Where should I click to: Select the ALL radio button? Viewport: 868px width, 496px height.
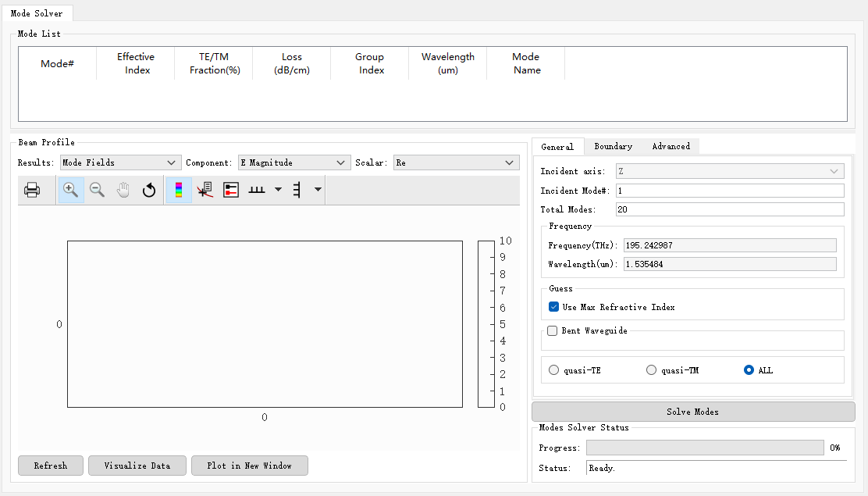click(x=749, y=370)
